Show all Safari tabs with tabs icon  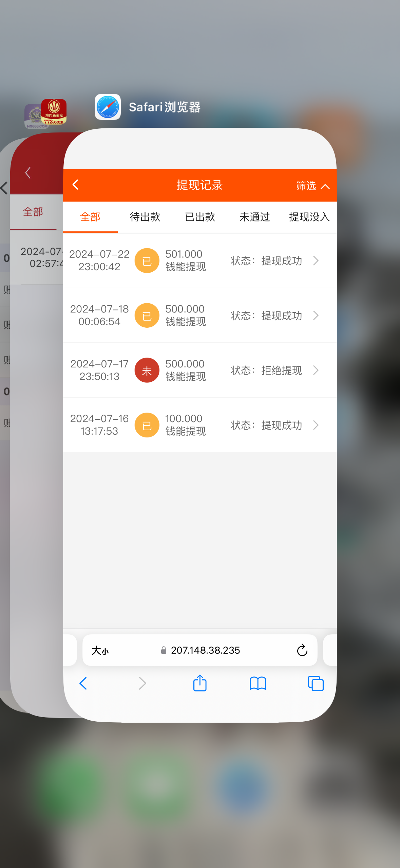[x=316, y=683]
